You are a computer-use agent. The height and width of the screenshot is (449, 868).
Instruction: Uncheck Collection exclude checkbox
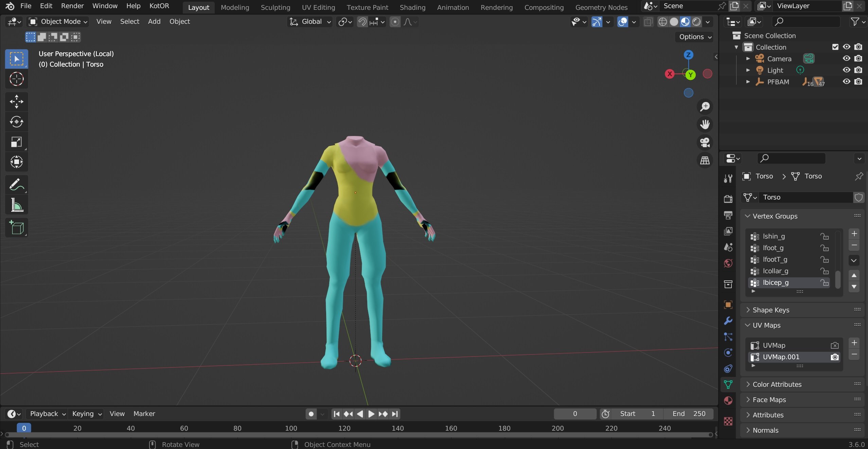tap(835, 47)
